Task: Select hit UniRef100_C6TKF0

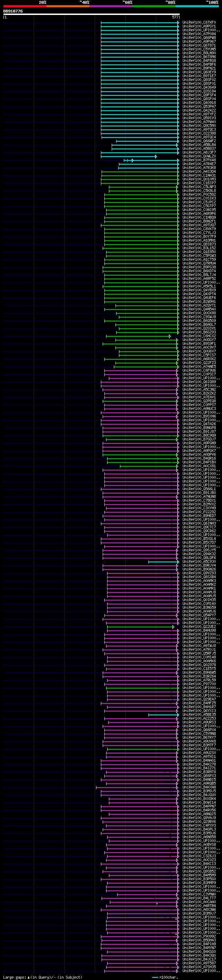Action: click(x=199, y=23)
